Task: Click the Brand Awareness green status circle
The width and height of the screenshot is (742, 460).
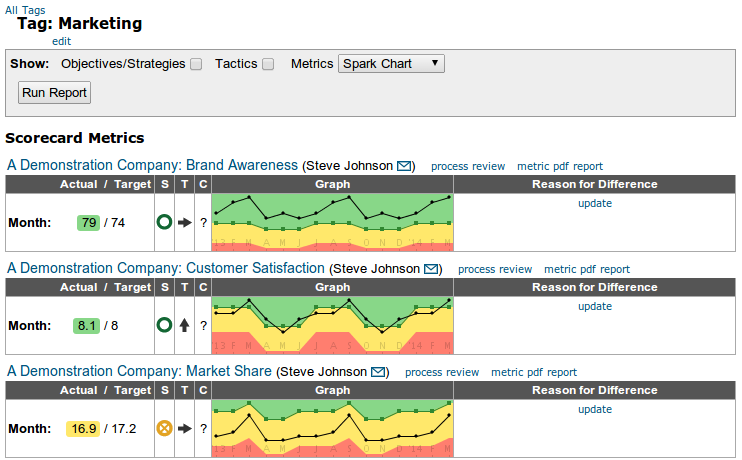Action: pos(165,222)
